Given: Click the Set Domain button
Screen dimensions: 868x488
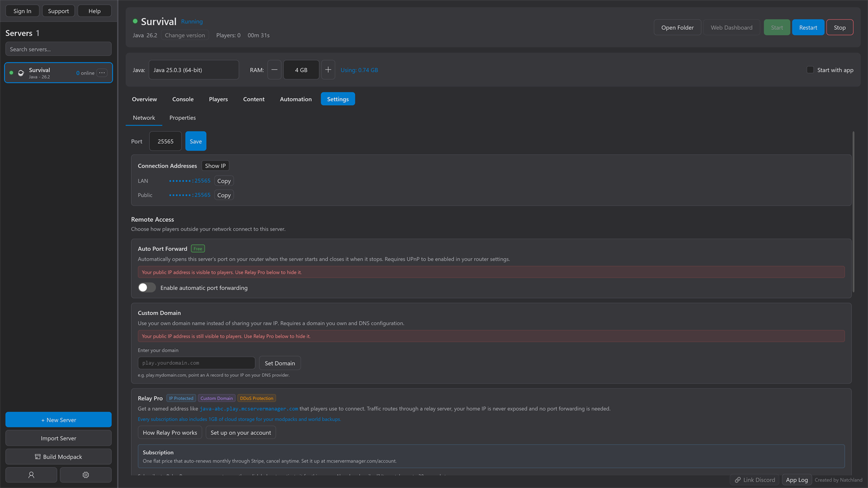Looking at the screenshot, I should (x=280, y=363).
